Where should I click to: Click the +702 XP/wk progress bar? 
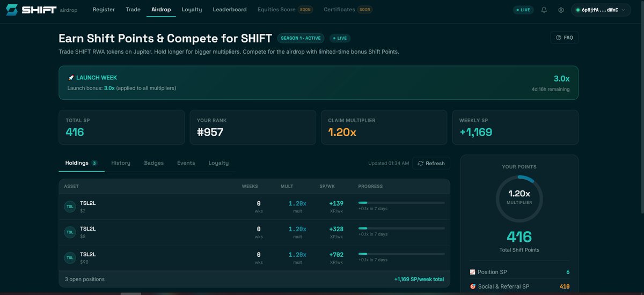pos(401,254)
